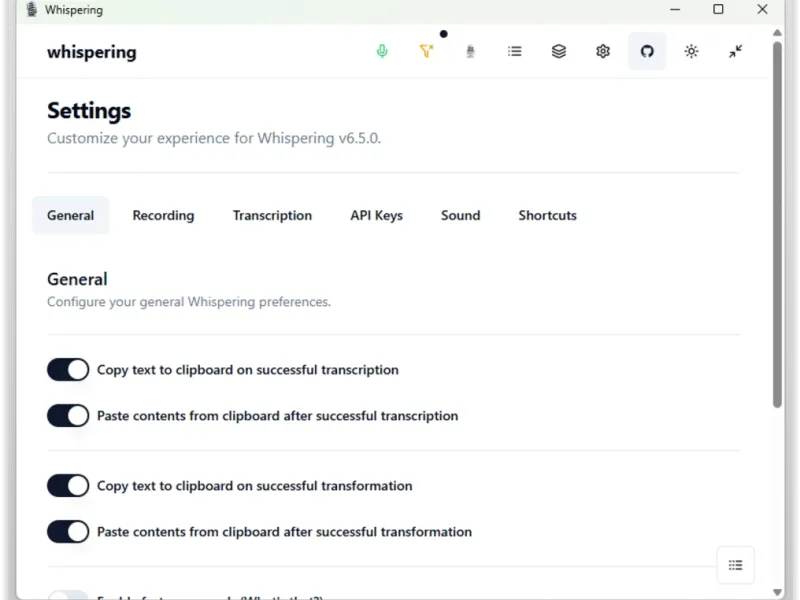Click the scrollbar up arrow
This screenshot has height=600, width=800.
(777, 33)
